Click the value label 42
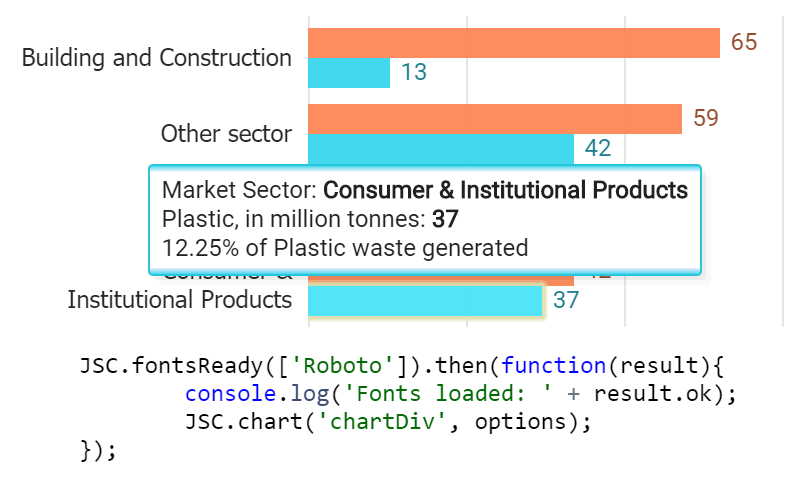Viewport: 800px width, 494px height. tap(598, 148)
